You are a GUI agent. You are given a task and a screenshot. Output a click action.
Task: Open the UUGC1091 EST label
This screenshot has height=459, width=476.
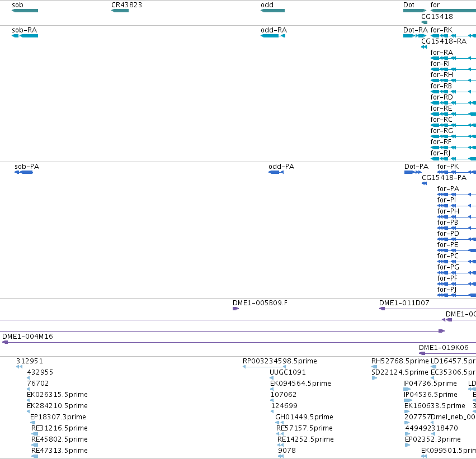tap(288, 372)
